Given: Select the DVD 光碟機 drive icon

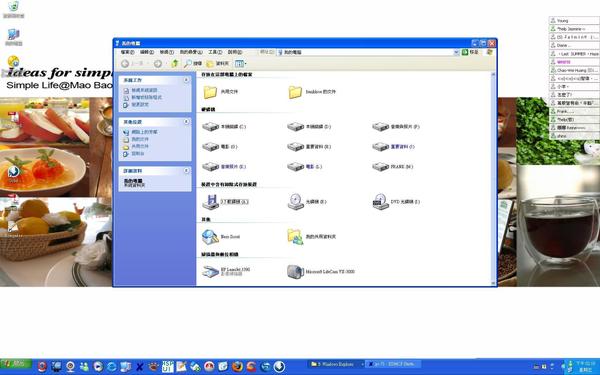Looking at the screenshot, I should pyautogui.click(x=380, y=202).
